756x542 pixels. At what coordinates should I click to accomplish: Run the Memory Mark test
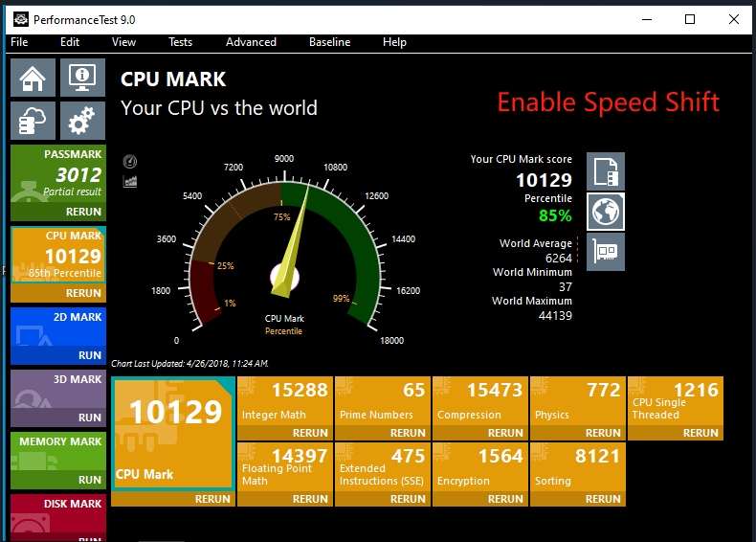click(90, 480)
